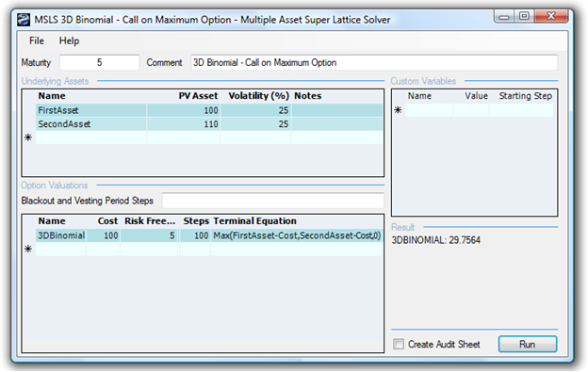Viewport: 588px width, 372px height.
Task: Click empty Name cell in Custom Variables
Action: pos(430,110)
